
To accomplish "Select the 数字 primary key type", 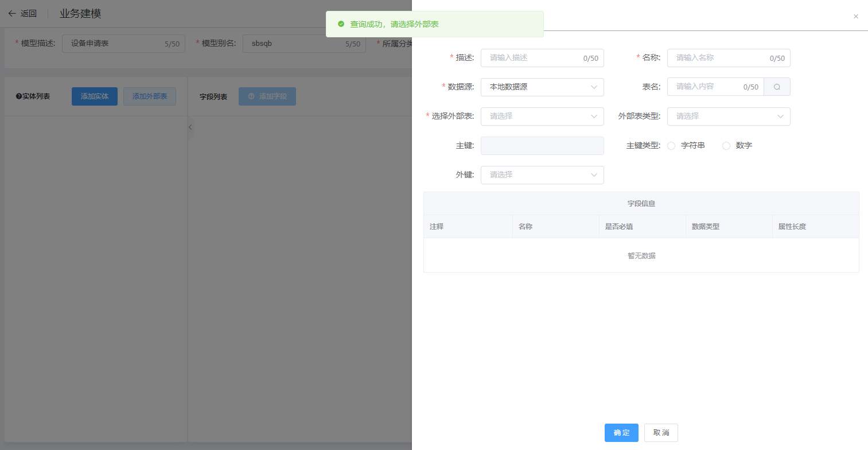I will [726, 146].
